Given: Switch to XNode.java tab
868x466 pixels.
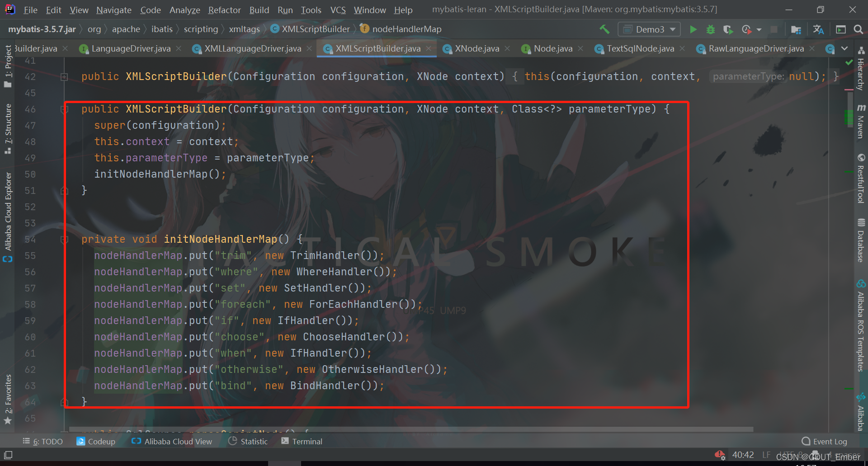Looking at the screenshot, I should click(476, 48).
